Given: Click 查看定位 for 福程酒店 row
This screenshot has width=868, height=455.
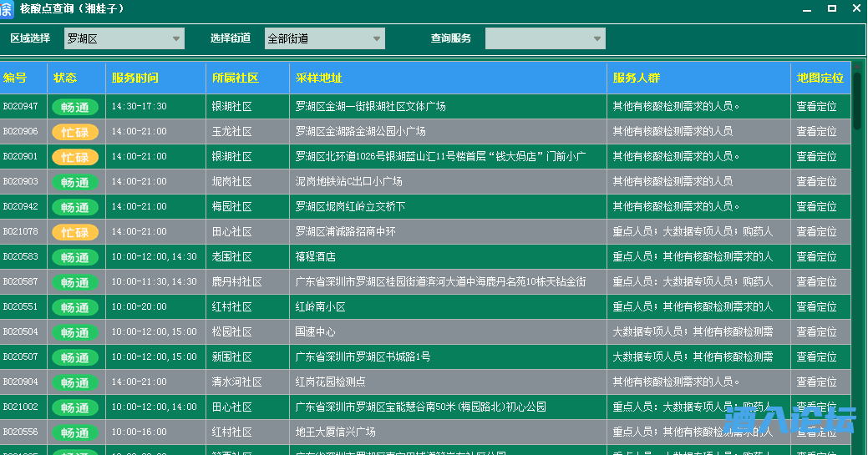Looking at the screenshot, I should 816,257.
